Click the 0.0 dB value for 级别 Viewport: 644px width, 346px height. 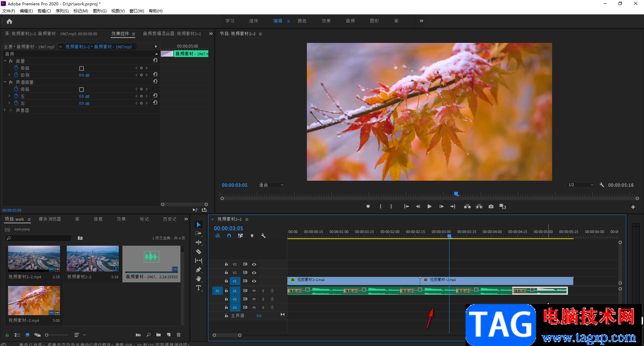(84, 75)
